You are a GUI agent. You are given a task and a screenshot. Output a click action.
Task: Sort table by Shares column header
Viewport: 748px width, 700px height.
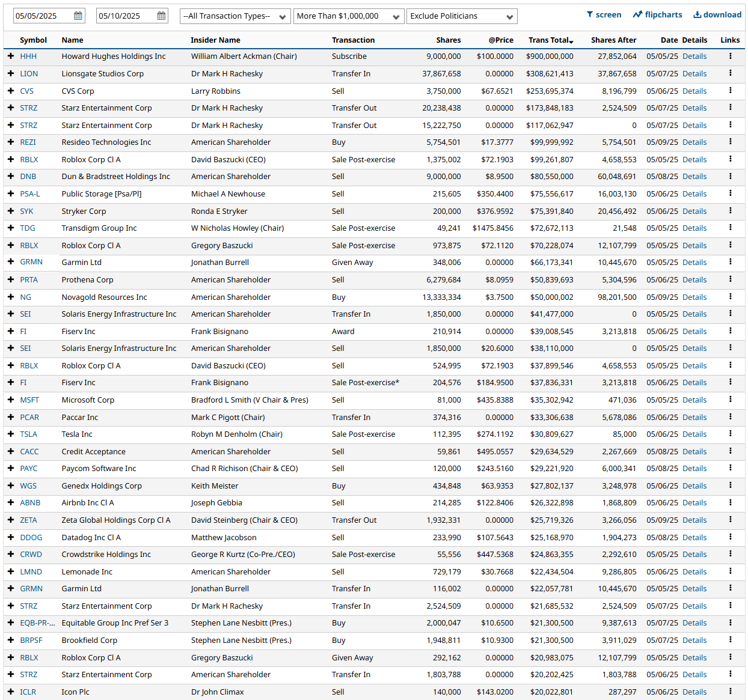[x=449, y=40]
